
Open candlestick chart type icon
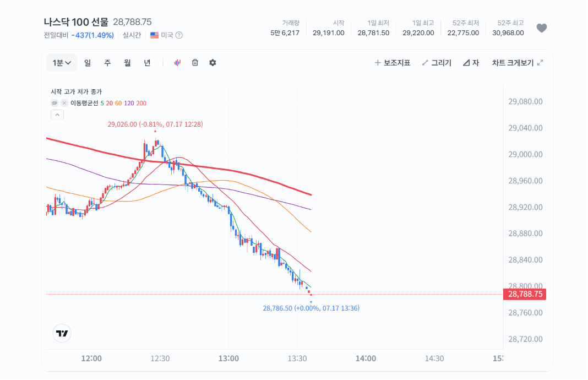coord(177,63)
